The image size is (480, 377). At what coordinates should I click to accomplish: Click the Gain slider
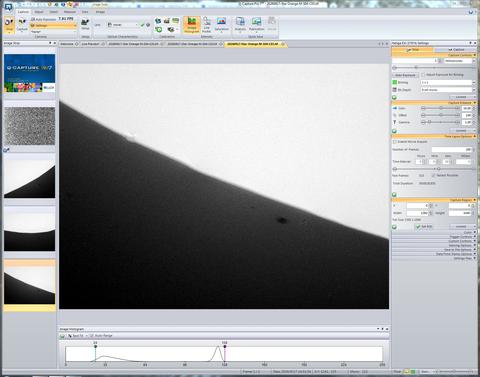click(441, 108)
